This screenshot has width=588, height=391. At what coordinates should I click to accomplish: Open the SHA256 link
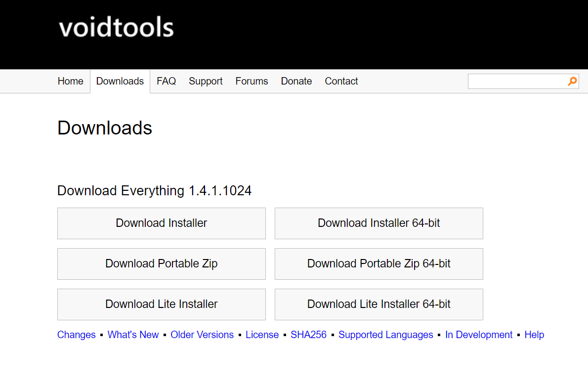(309, 335)
